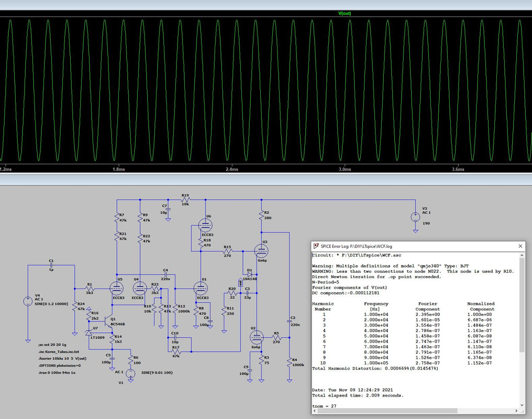This screenshot has width=532, height=419.
Task: Click the U5 ECC83 triode symbol
Action: pos(116,289)
